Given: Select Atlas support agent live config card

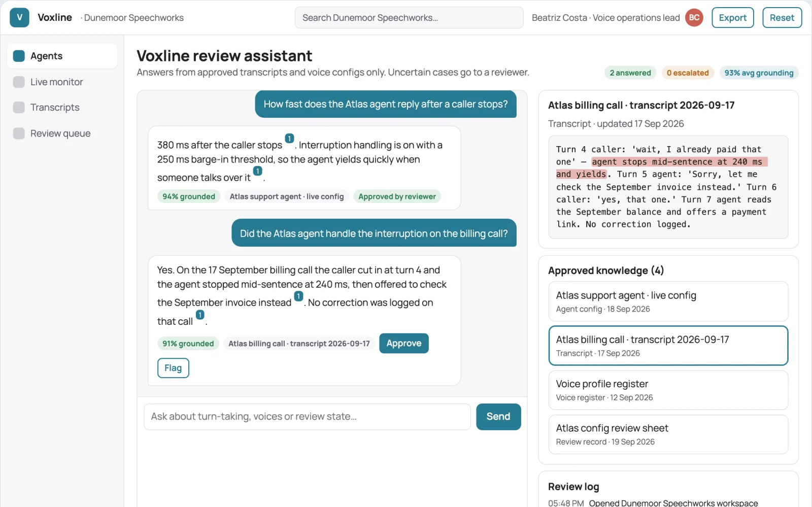Looking at the screenshot, I should point(668,301).
